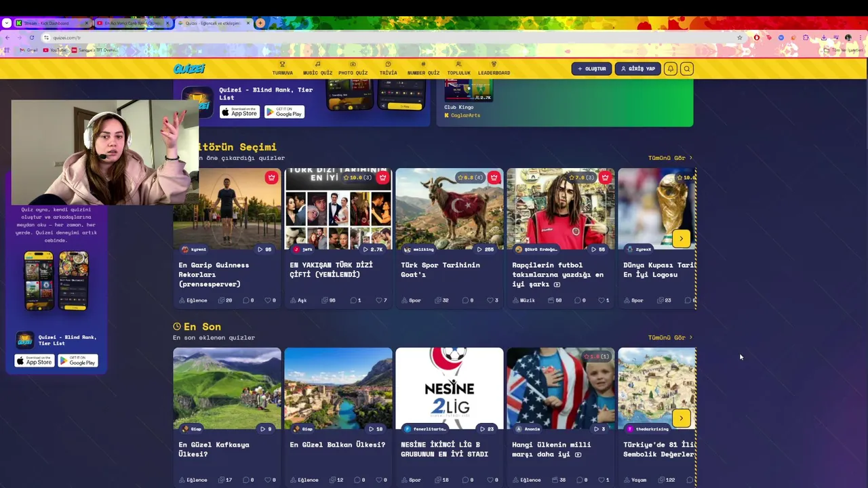Open Sanque's TFT bookmark

(x=96, y=50)
